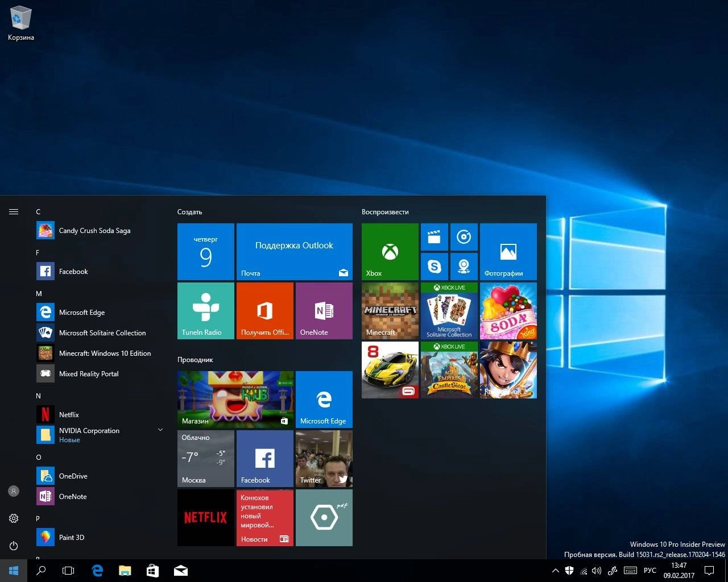The height and width of the screenshot is (582, 728).
Task: Open the Фотографии tile
Action: (x=508, y=252)
